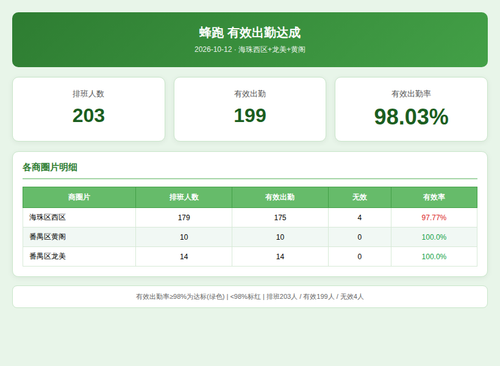This screenshot has height=366, width=500.
Task: Click the 排班人数 cell 14 for 番禺区龙美
Action: [184, 257]
